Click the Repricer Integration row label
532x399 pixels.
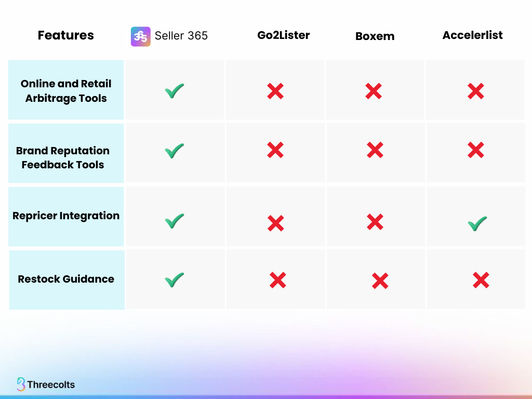coord(66,216)
